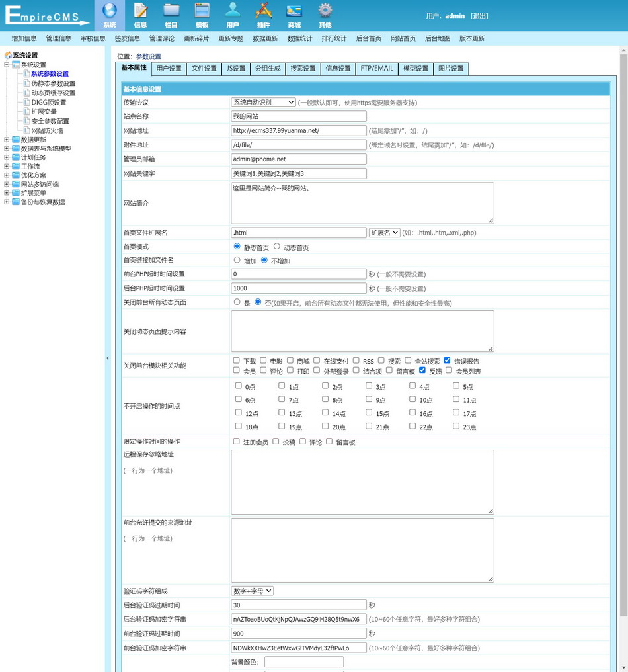
Task: Click the folder icon beside 工作流
Action: [16, 166]
